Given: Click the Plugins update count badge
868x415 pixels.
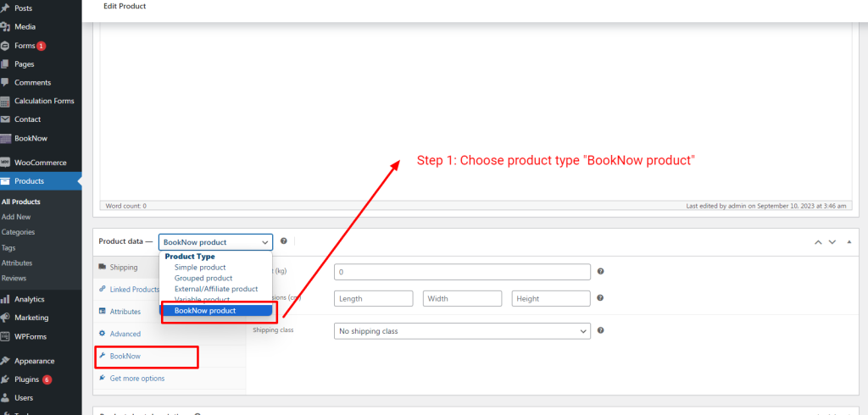Looking at the screenshot, I should [47, 379].
